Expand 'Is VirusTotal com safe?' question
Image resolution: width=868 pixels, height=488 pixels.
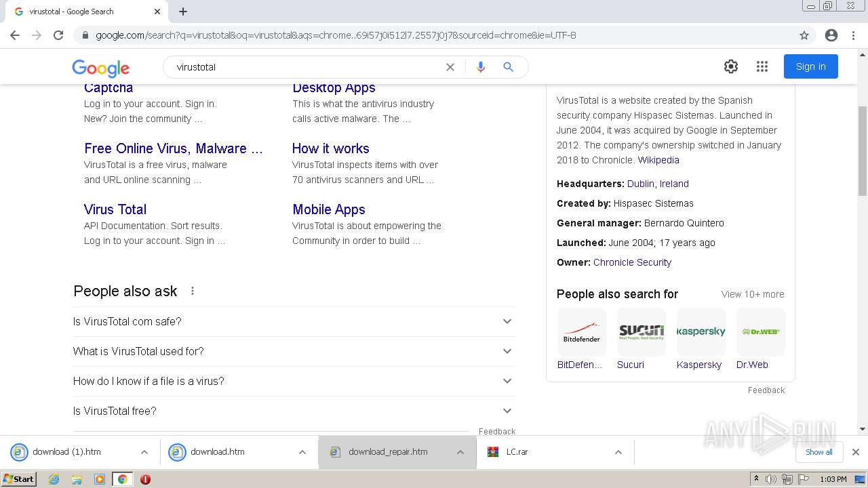click(294, 321)
